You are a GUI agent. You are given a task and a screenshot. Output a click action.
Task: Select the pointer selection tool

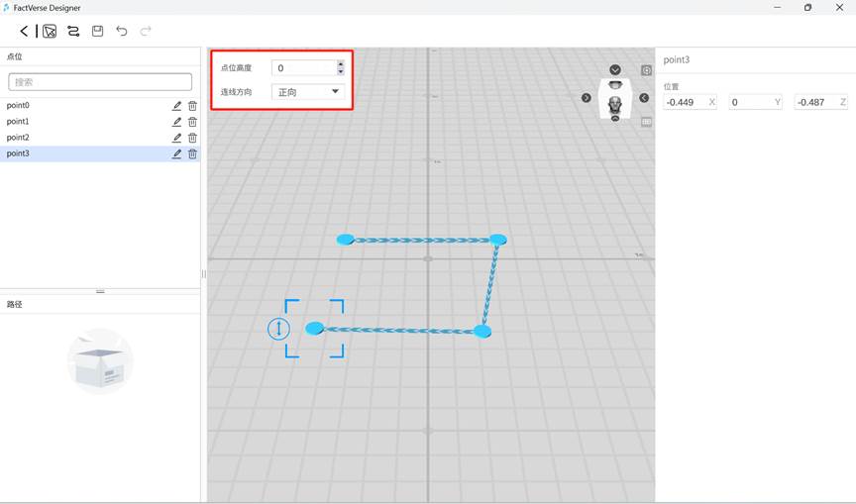point(50,32)
